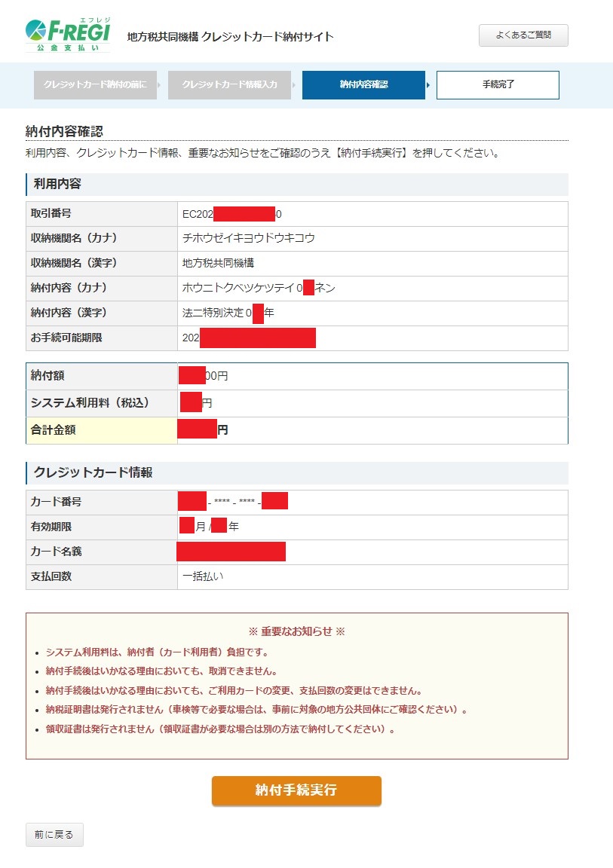Click the site title 地方税共同機構 クレジットカード納付サイト
The width and height of the screenshot is (613, 868).
231,37
